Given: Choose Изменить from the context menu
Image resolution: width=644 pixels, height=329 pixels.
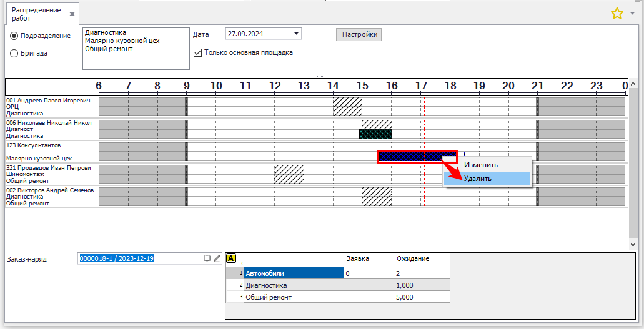Looking at the screenshot, I should click(480, 165).
